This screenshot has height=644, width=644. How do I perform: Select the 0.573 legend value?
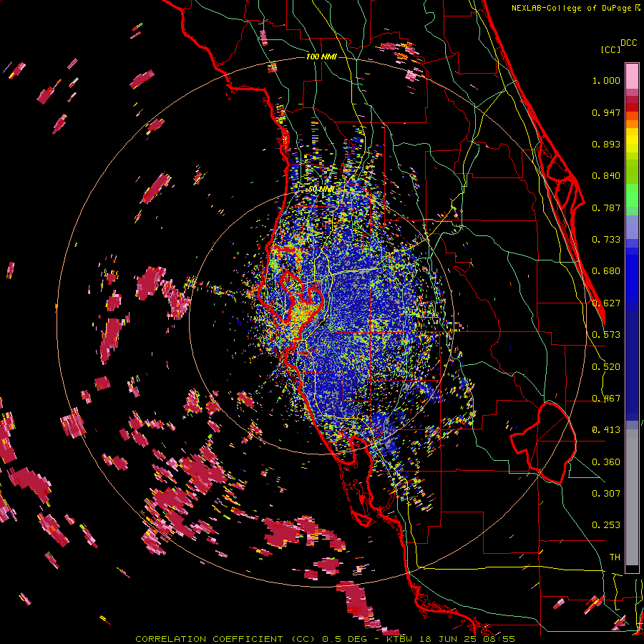[606, 335]
